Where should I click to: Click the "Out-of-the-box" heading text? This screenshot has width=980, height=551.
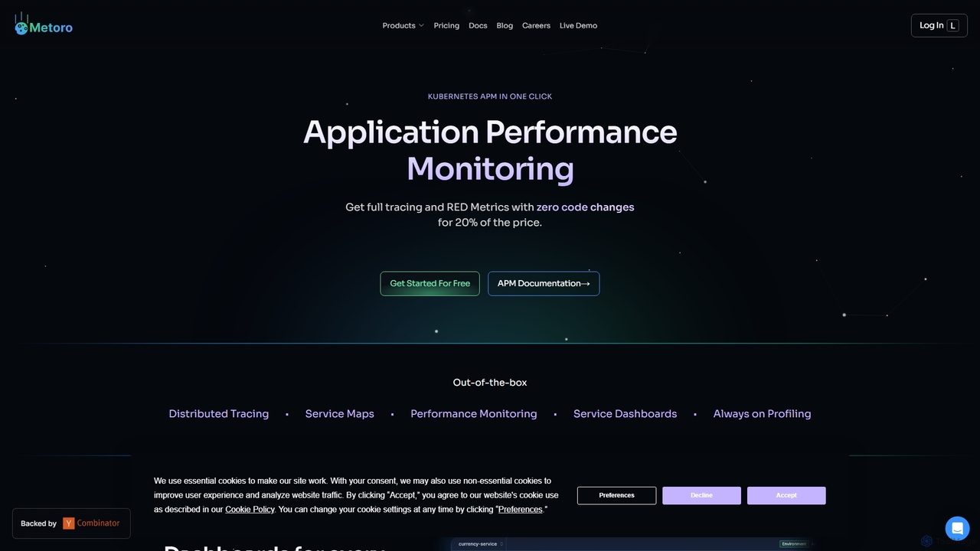pyautogui.click(x=490, y=383)
